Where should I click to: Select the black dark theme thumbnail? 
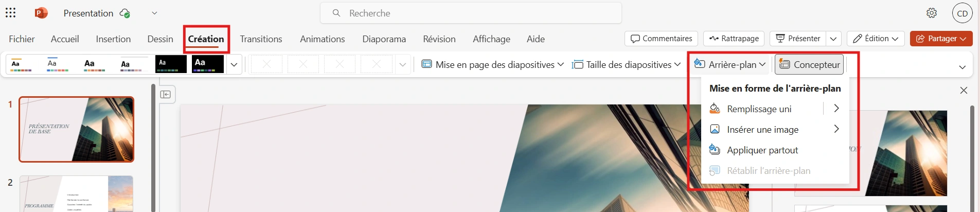171,64
